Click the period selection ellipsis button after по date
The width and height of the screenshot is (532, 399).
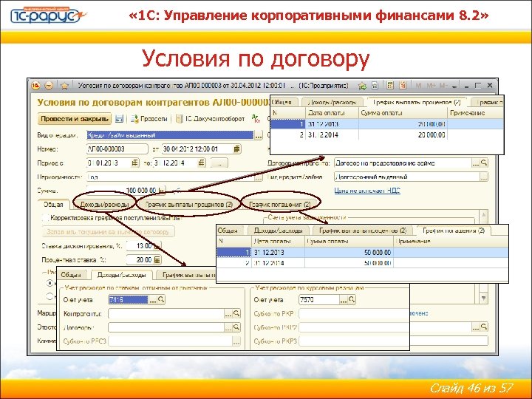coord(219,163)
